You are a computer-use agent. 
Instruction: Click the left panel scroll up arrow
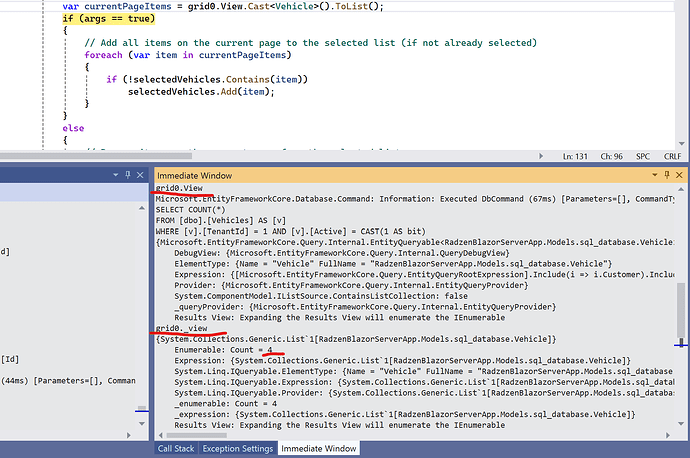pos(142,208)
